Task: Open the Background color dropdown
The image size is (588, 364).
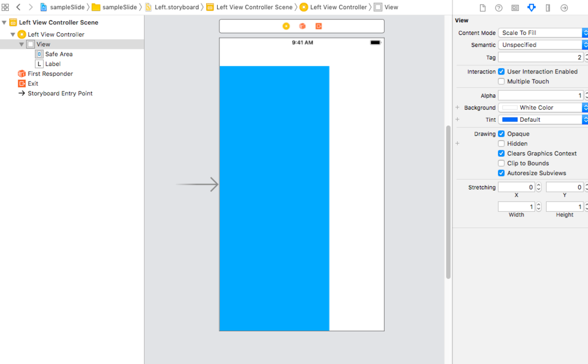Action: 543,107
